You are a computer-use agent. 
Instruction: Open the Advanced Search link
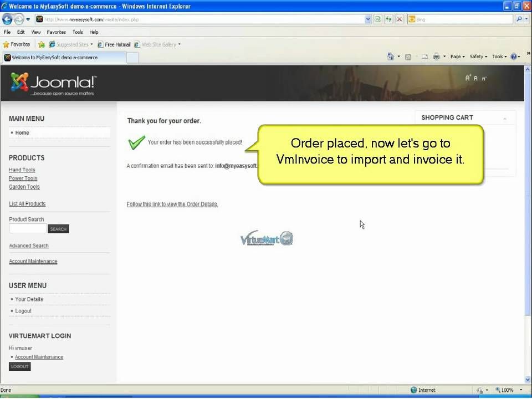click(29, 245)
